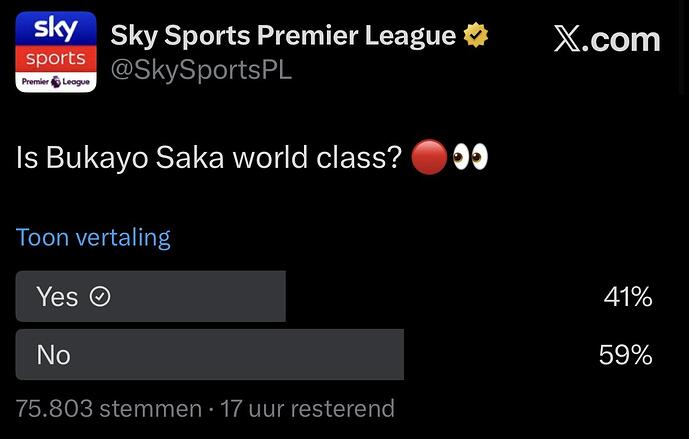
Task: Click the red "sports" band in the logo
Action: point(56,58)
